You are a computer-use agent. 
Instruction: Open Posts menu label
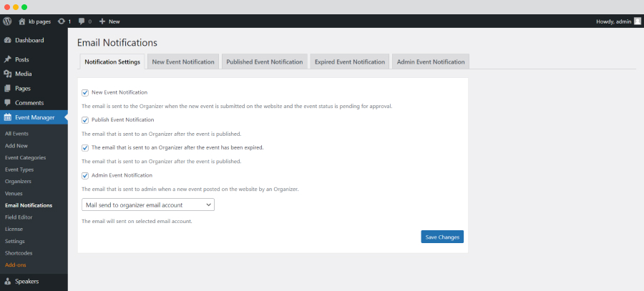(22, 59)
